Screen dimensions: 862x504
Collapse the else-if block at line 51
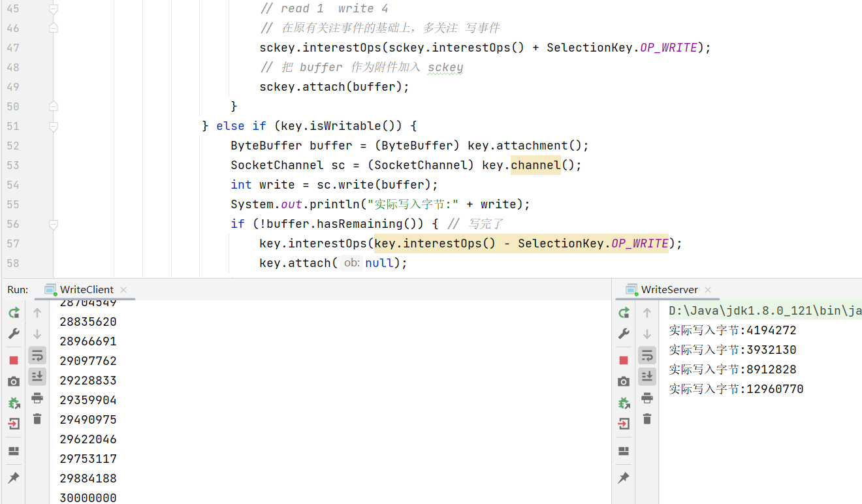coord(54,126)
